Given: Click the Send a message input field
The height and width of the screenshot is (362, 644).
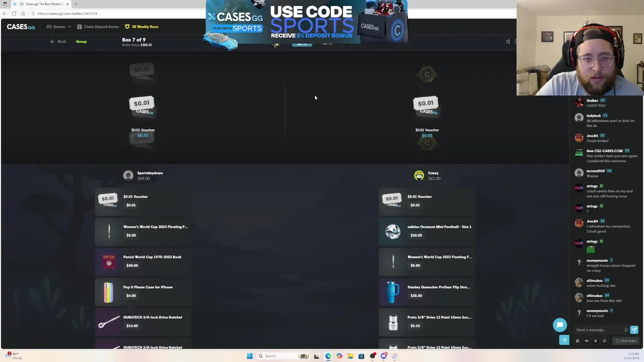Looking at the screenshot, I should [x=599, y=330].
